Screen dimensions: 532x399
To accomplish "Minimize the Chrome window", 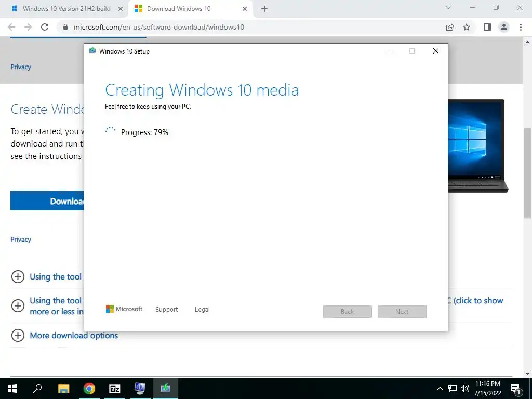I will tap(472, 7).
